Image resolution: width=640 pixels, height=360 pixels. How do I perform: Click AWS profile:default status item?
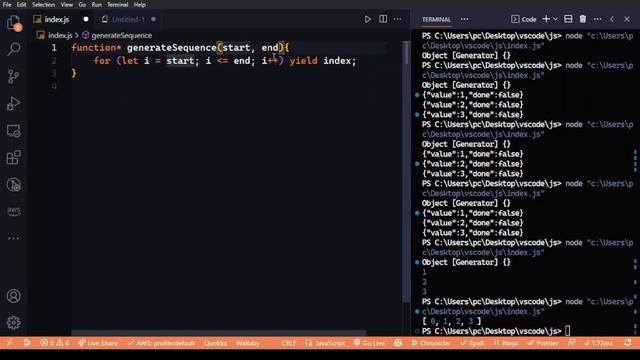pyautogui.click(x=161, y=343)
